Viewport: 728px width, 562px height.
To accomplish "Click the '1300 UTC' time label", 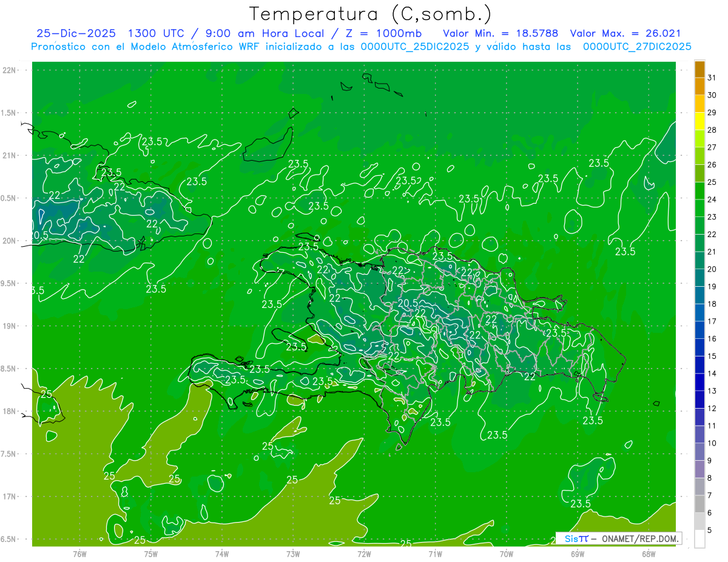I will (157, 33).
